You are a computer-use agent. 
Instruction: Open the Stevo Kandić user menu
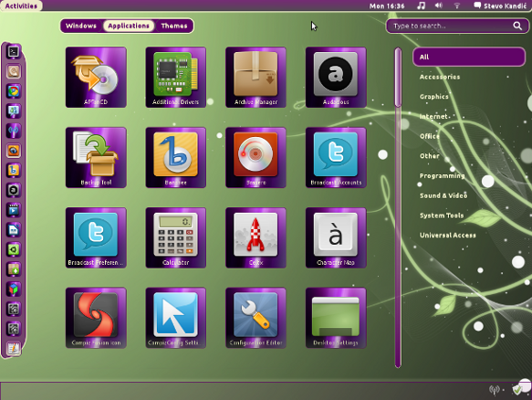pos(500,5)
